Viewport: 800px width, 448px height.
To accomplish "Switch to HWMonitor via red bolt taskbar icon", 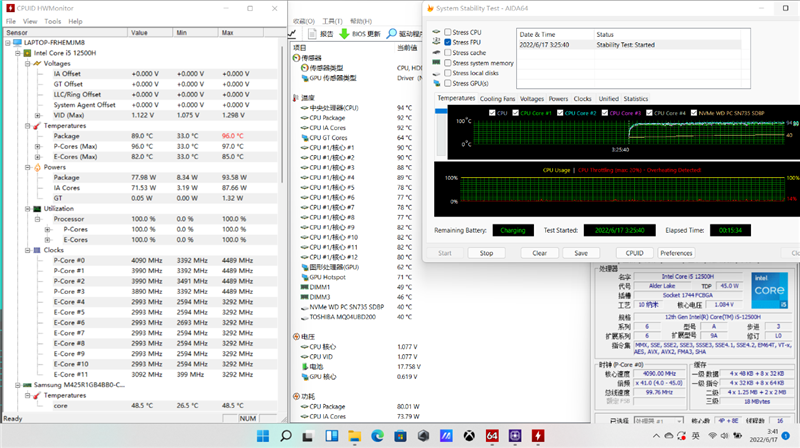I will 538,436.
